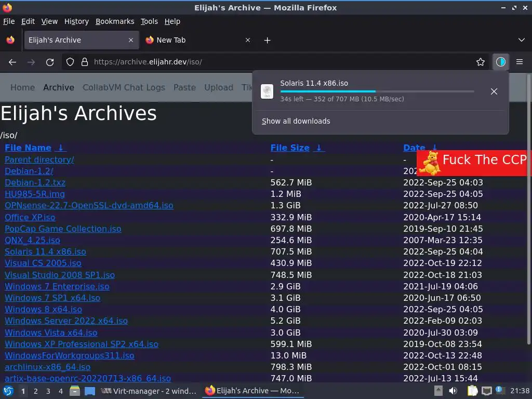Sort by File Size arrow
The image size is (532, 399).
coord(318,148)
